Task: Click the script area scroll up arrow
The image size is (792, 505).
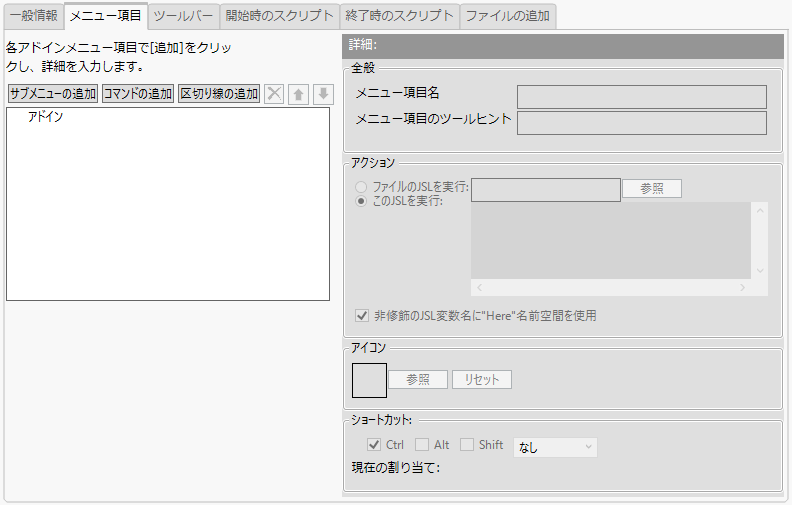Action: (760, 211)
